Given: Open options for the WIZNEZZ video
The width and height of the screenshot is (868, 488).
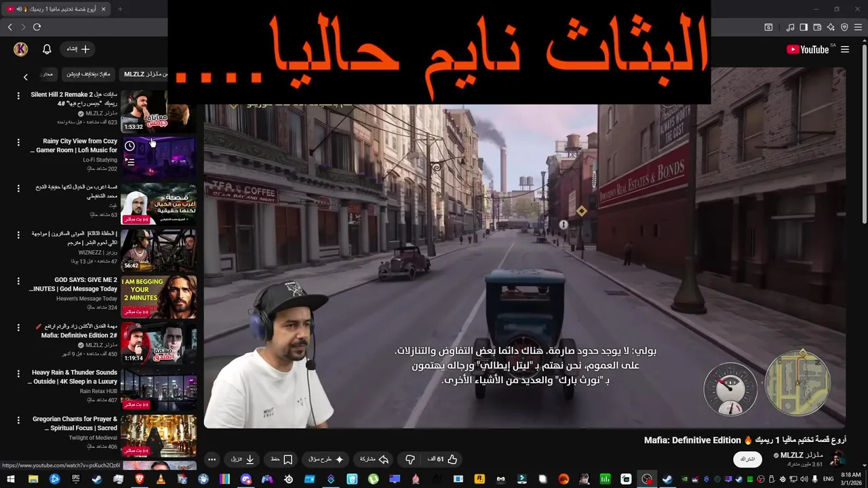Looking at the screenshot, I should tap(18, 235).
